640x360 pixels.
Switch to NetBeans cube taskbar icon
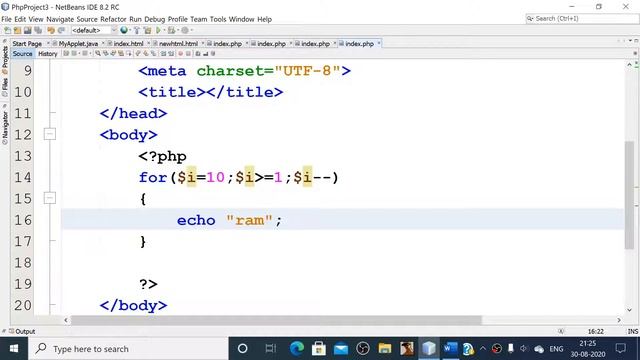429,349
